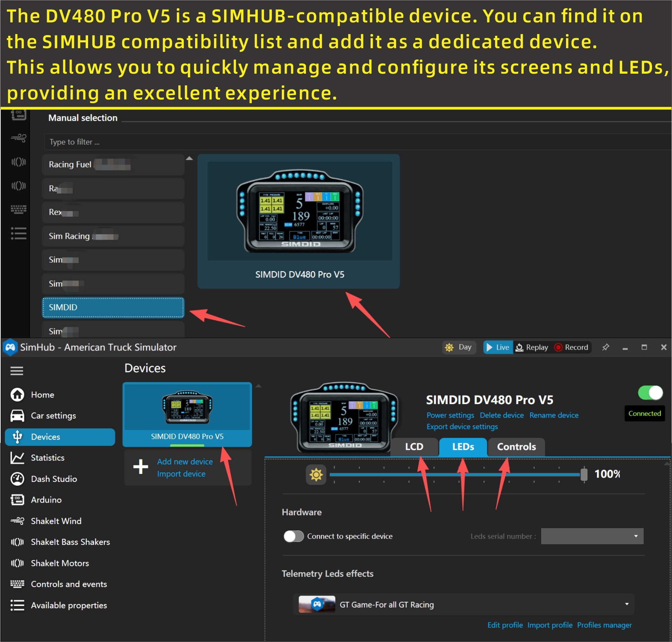Switch to the Controls tab

click(x=516, y=447)
